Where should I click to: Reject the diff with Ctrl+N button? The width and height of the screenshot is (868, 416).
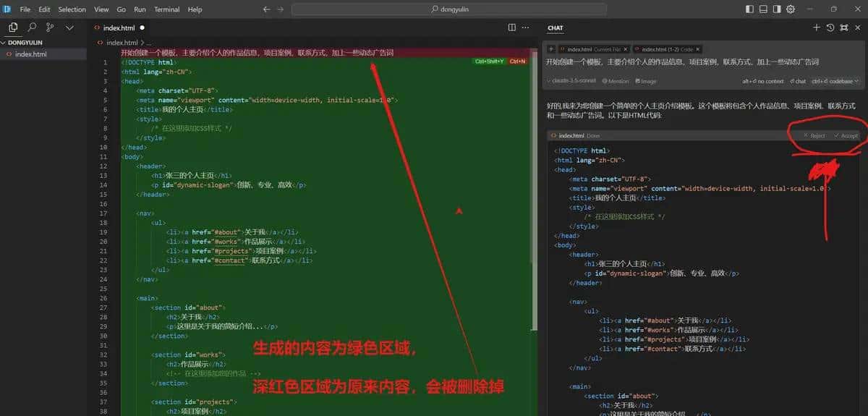pyautogui.click(x=517, y=61)
